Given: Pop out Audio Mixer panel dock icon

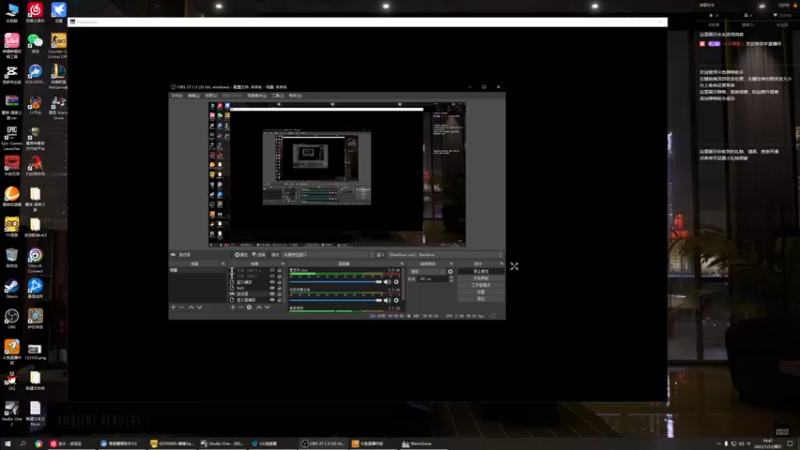Looking at the screenshot, I should pos(402,264).
